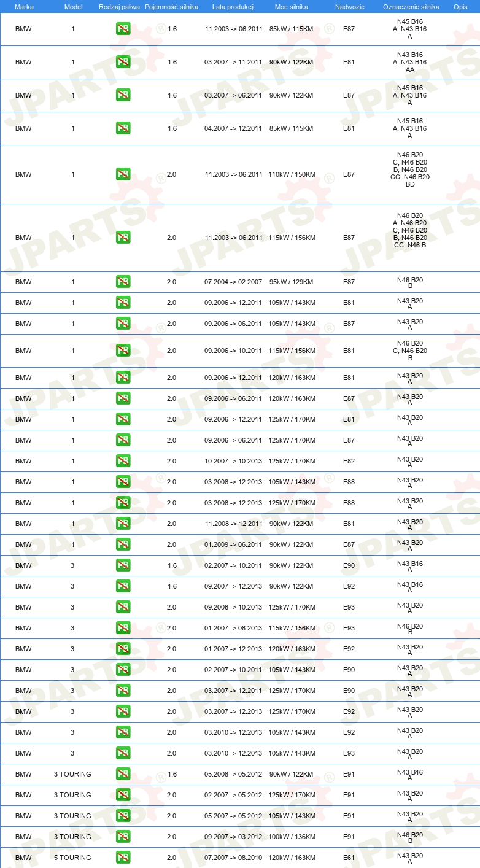
Task: Select fuel icon in the 03.2007 -> 06.2011 row
Action: tap(123, 95)
